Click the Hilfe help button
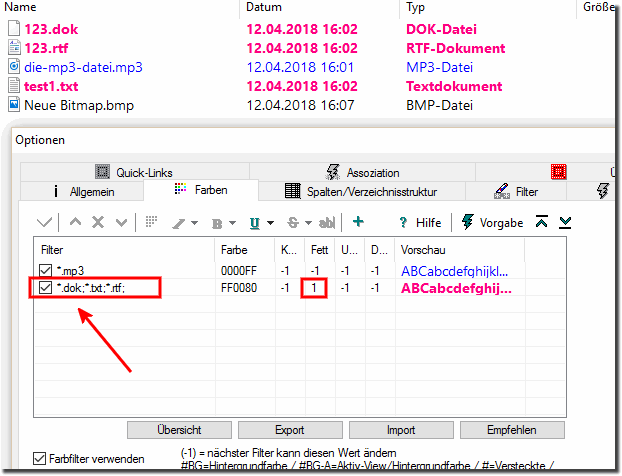The width and height of the screenshot is (622, 476). 420,223
